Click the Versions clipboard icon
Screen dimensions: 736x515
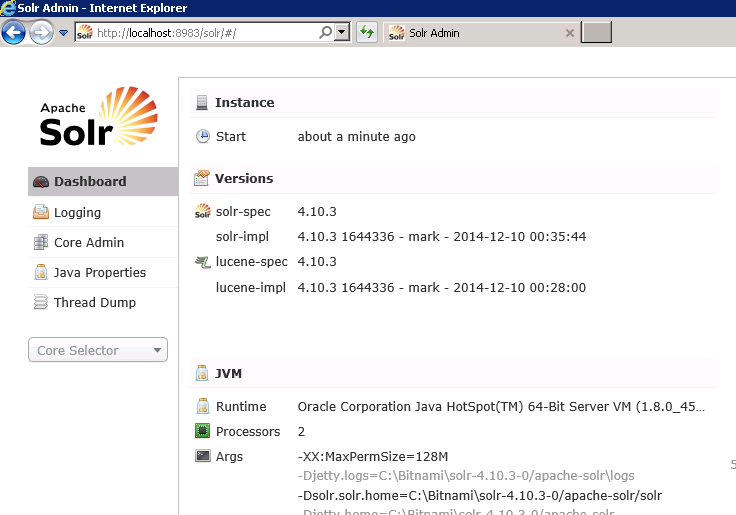[x=202, y=178]
